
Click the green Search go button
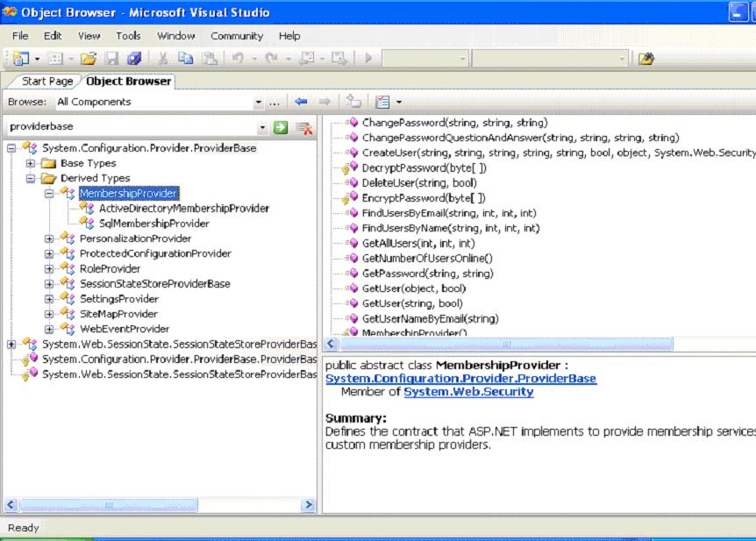pos(281,127)
